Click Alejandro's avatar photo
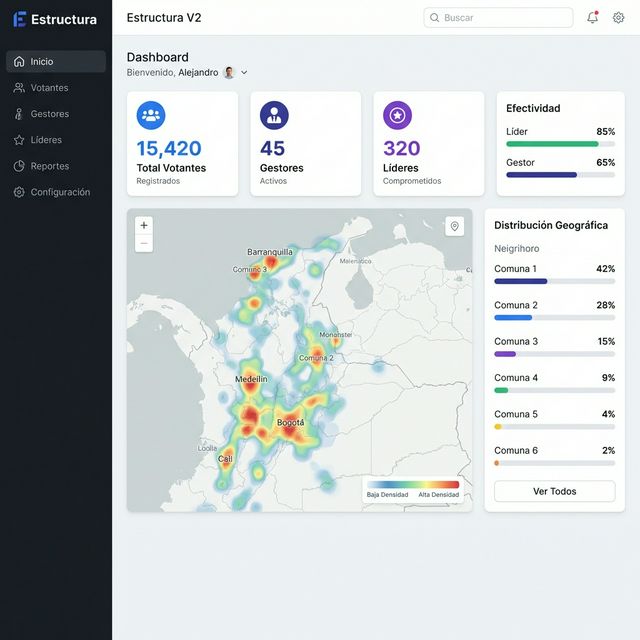This screenshot has height=640, width=640. [229, 73]
